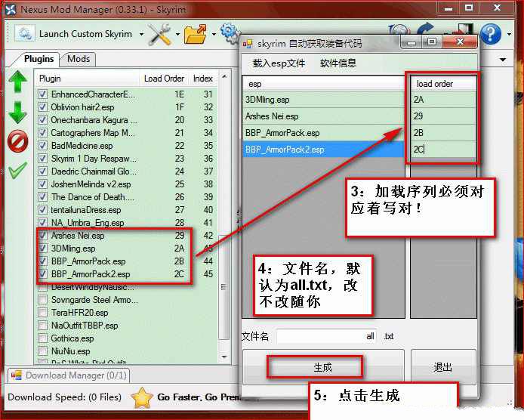The height and width of the screenshot is (420, 524).
Task: Click the red disable-all plugins icon
Action: pos(17,141)
